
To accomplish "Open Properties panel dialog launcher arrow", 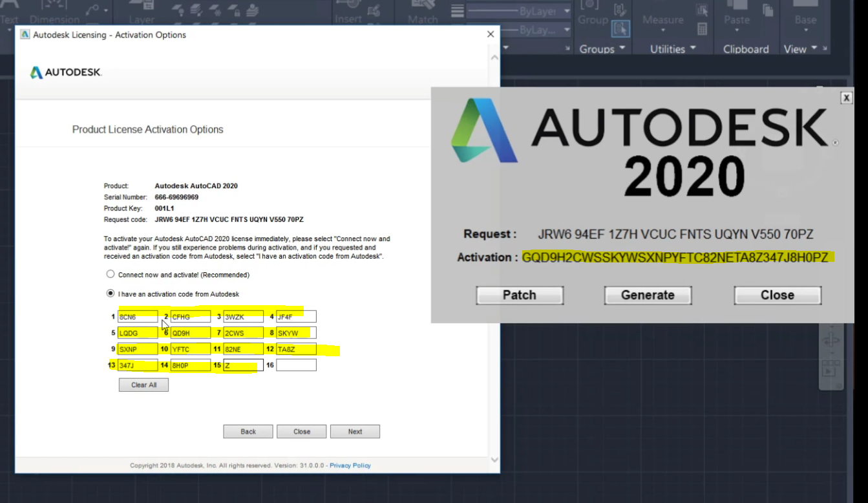I will [x=567, y=49].
